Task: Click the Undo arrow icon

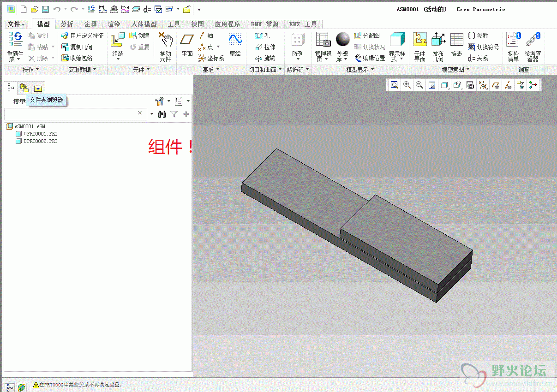Action: pyautogui.click(x=57, y=9)
